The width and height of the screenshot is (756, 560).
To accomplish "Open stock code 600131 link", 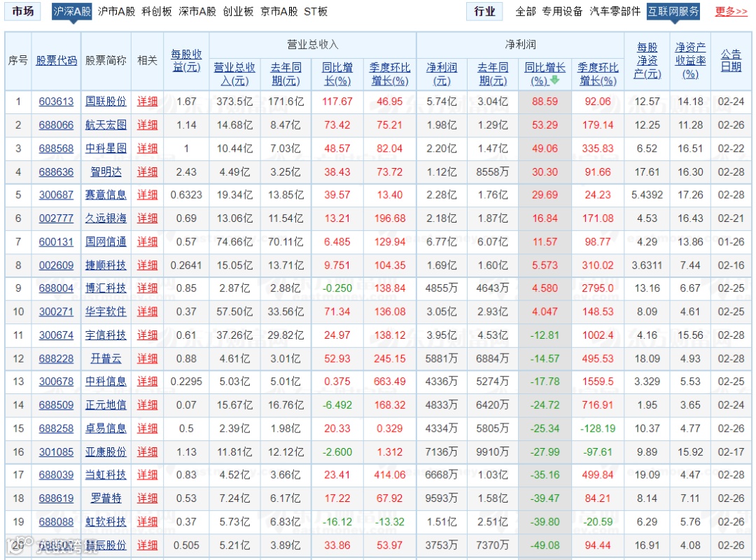I will [x=57, y=241].
